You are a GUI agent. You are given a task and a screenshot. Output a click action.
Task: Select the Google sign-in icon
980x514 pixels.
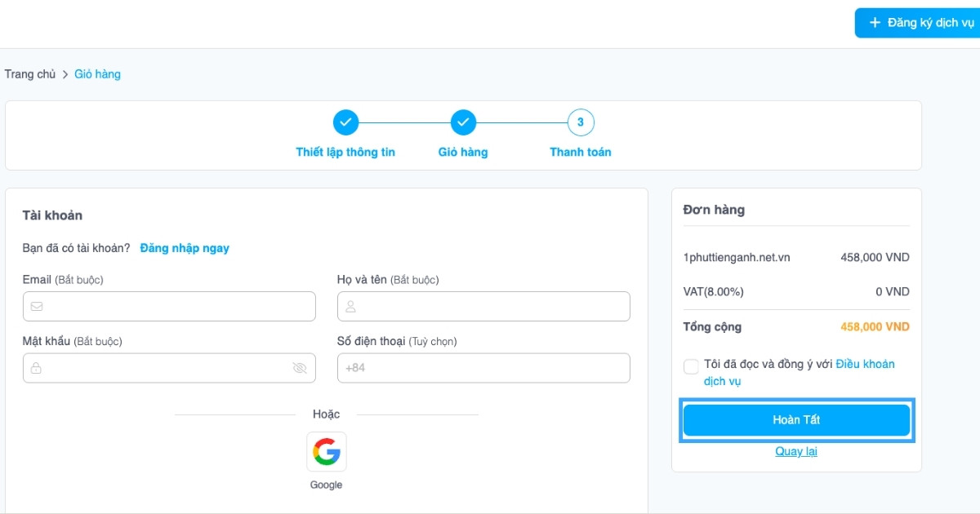(326, 451)
